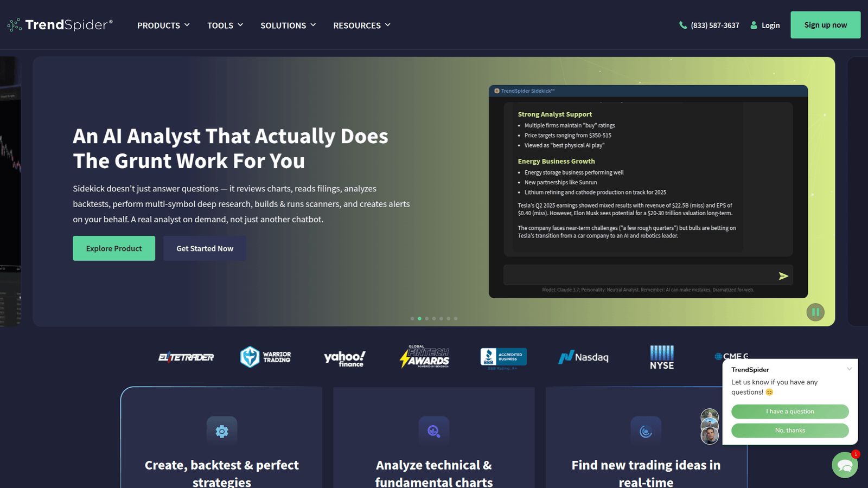Click the phone handset icon in header
This screenshot has width=868, height=488.
tap(683, 25)
